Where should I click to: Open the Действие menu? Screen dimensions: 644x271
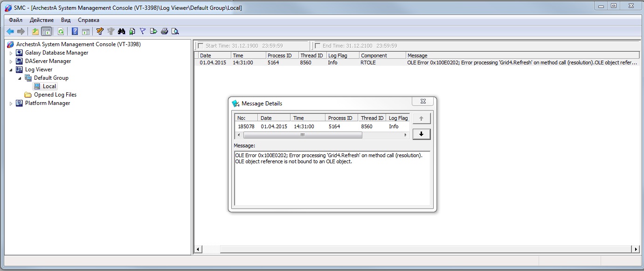point(42,20)
